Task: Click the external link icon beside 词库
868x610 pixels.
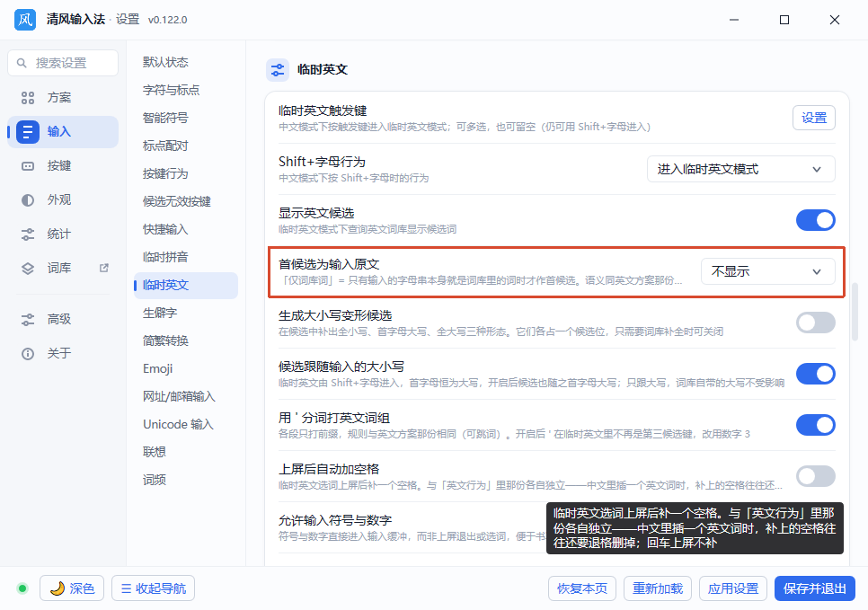Action: [x=103, y=268]
